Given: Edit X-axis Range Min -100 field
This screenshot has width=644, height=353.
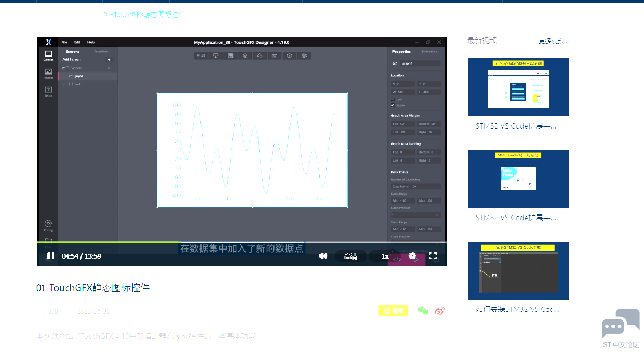Looking at the screenshot, I should pos(402,200).
